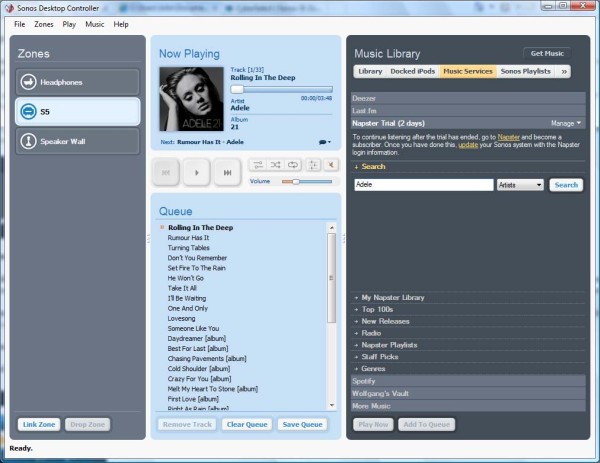Click the Play Now button

click(x=373, y=424)
